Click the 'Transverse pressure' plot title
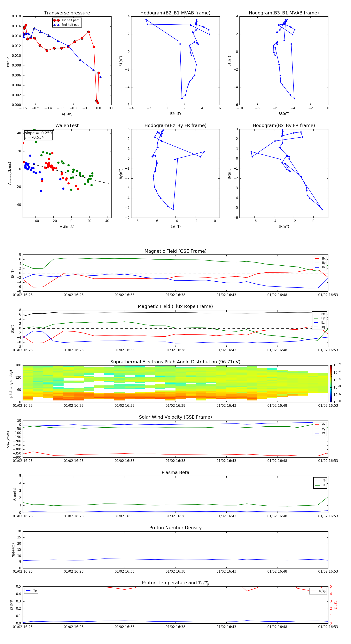This screenshot has width=351, height=644. point(67,13)
